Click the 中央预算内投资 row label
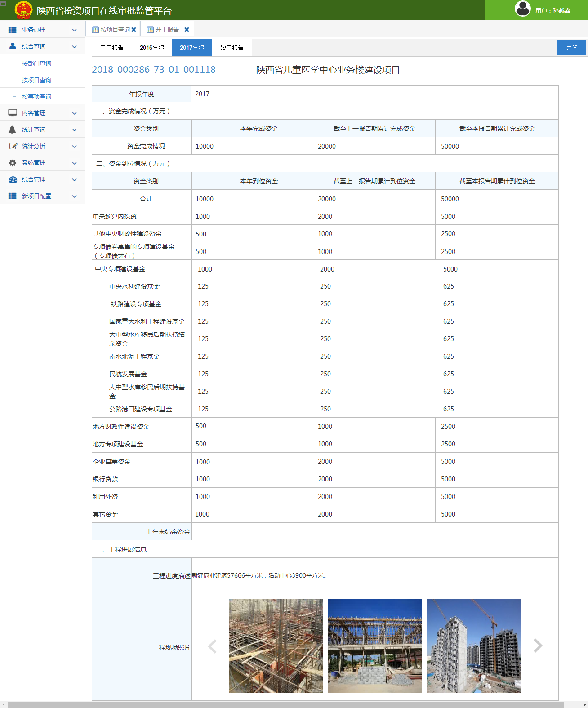This screenshot has width=588, height=708. pyautogui.click(x=115, y=216)
